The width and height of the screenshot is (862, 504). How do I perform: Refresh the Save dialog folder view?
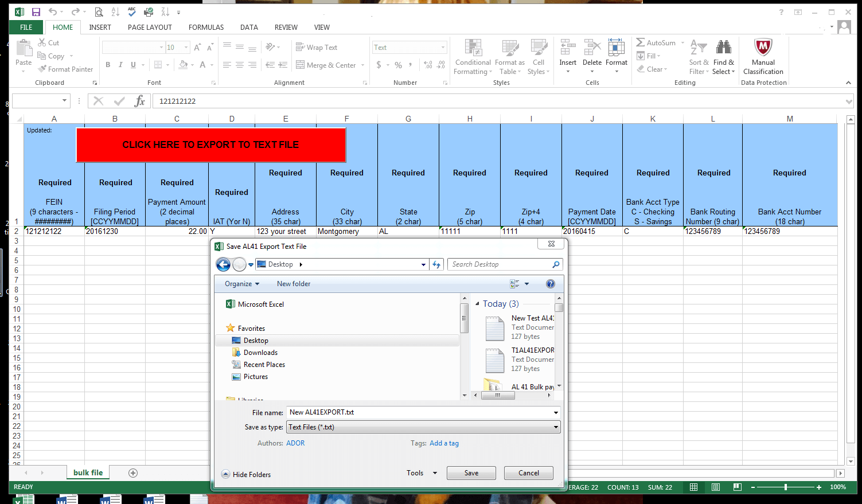pyautogui.click(x=436, y=264)
